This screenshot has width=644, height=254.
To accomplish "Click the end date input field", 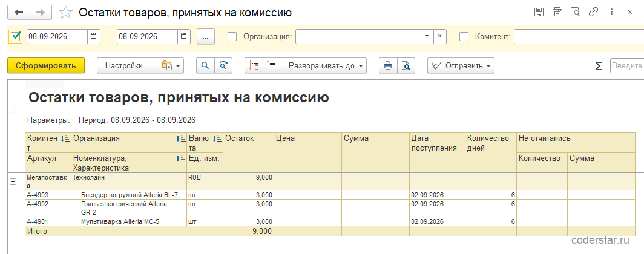I will tap(148, 36).
